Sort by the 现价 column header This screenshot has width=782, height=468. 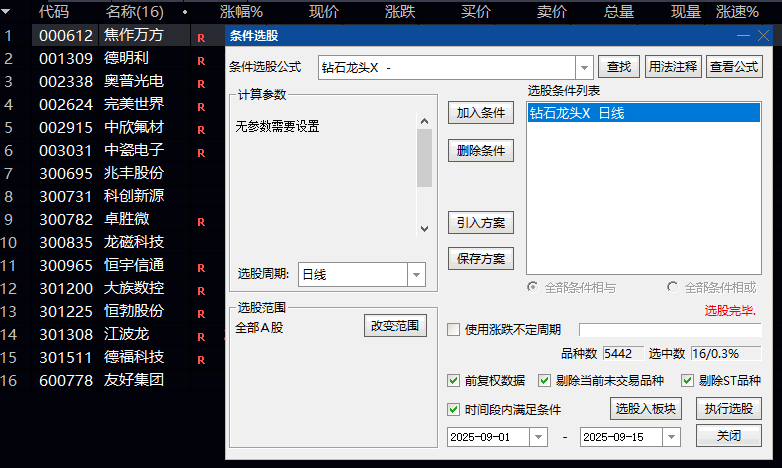click(324, 11)
